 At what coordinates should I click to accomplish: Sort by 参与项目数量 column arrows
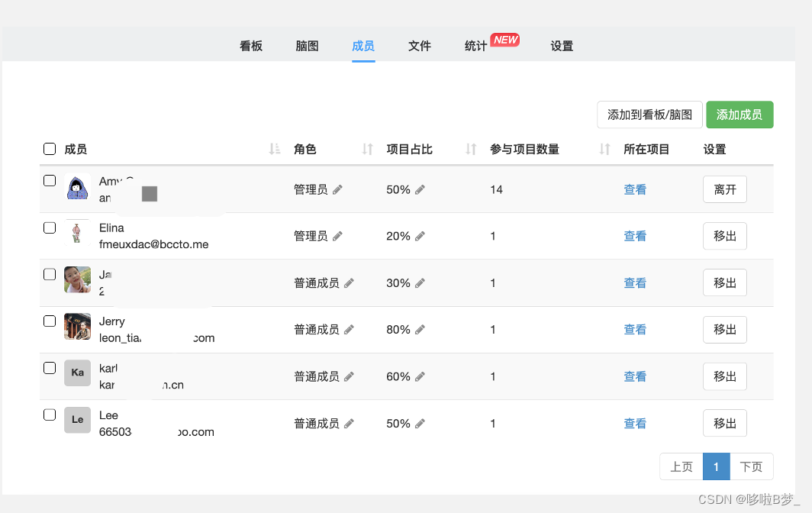coord(604,149)
